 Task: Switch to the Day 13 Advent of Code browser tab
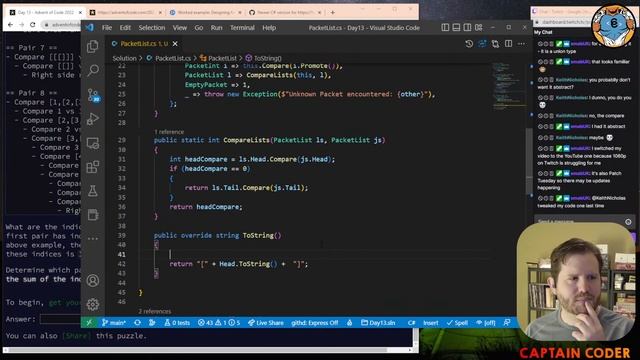[x=45, y=12]
